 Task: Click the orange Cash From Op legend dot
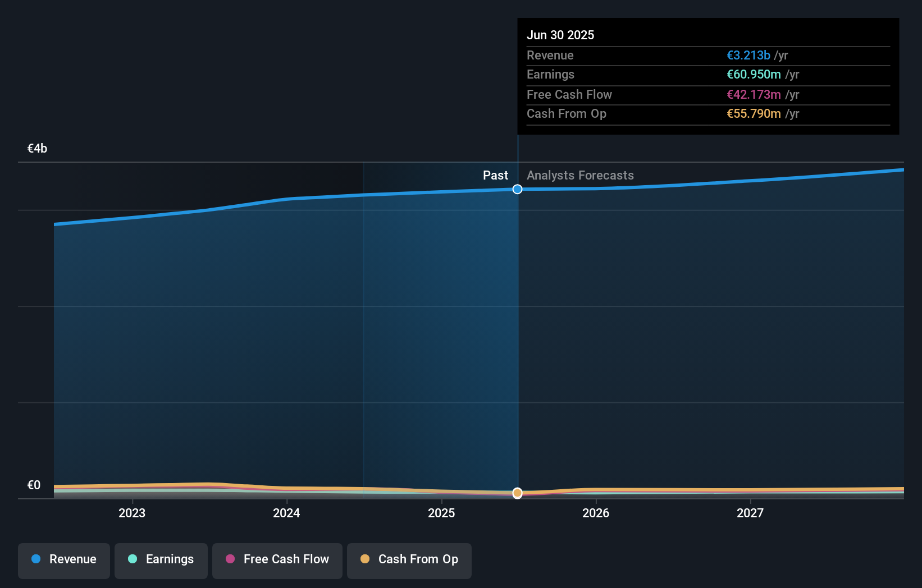tap(365, 559)
